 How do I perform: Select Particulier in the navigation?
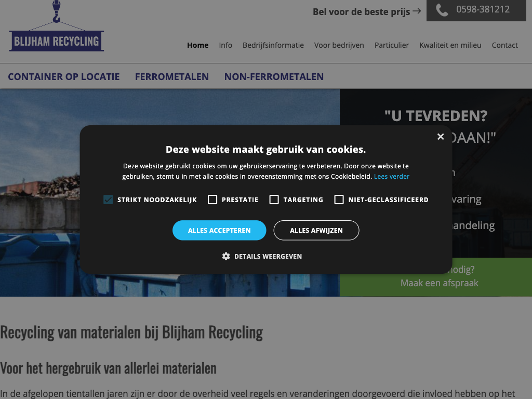point(392,45)
